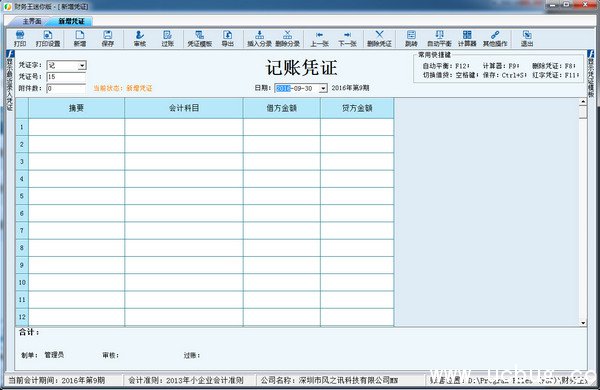The image size is (600, 390).
Task: Go to next voucher with 下一张
Action: pos(347,39)
